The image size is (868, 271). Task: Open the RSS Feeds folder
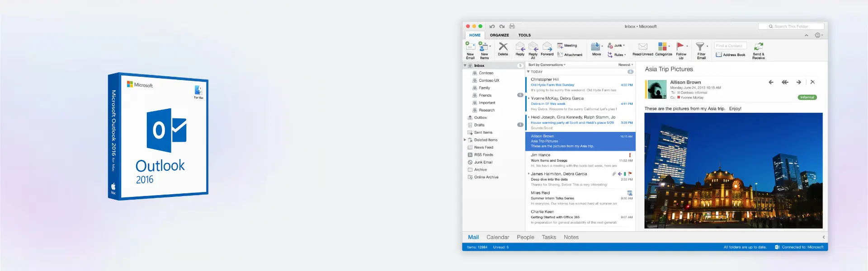tap(493, 155)
